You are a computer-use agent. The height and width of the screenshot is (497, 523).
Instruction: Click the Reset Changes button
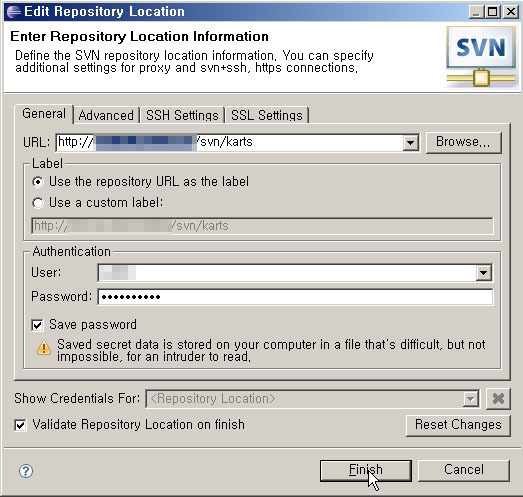[458, 425]
